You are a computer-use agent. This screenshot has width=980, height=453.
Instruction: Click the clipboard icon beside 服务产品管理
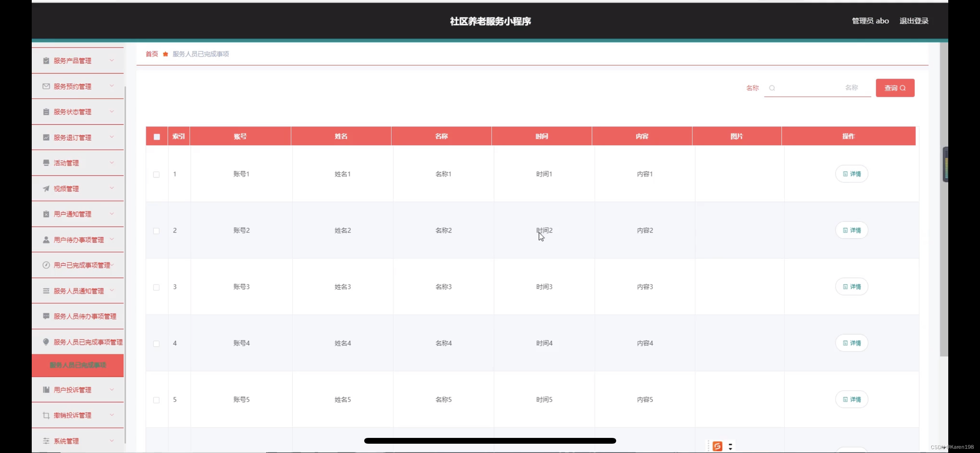coord(46,60)
